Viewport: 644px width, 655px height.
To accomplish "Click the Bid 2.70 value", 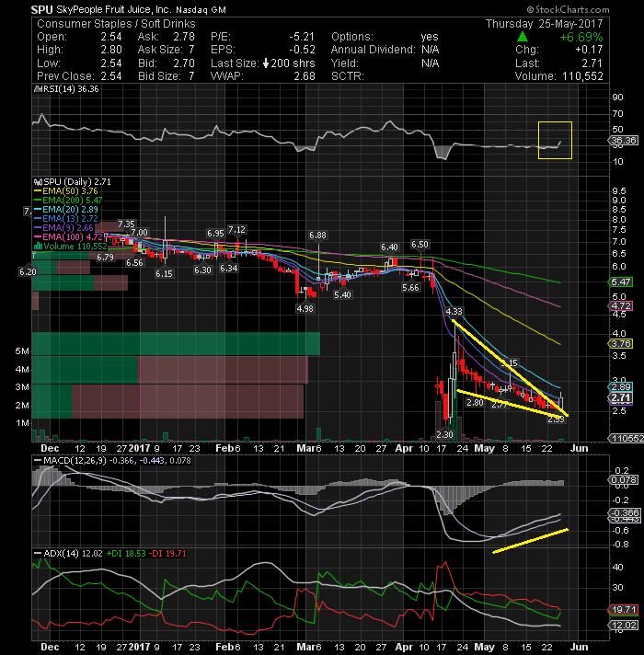I will pos(184,63).
